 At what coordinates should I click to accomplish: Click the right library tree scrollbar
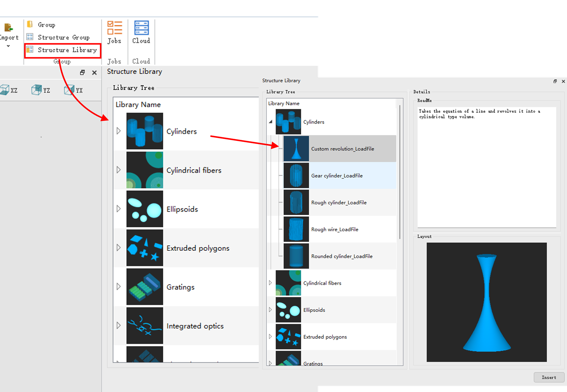400,172
